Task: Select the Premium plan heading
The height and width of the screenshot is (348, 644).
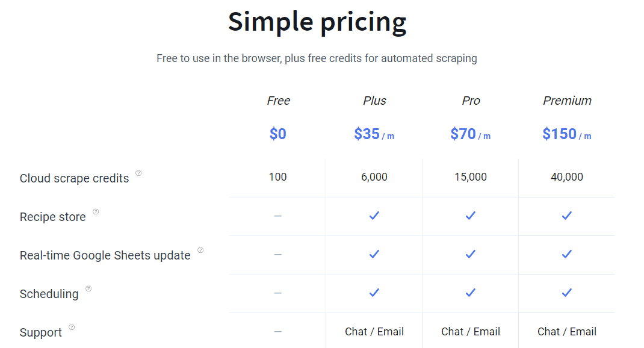Action: pos(567,101)
